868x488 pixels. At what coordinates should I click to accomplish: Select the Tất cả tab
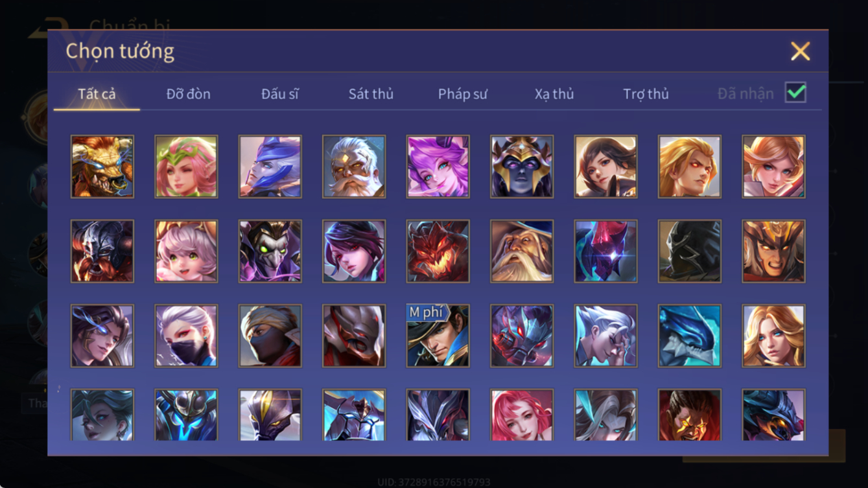97,94
